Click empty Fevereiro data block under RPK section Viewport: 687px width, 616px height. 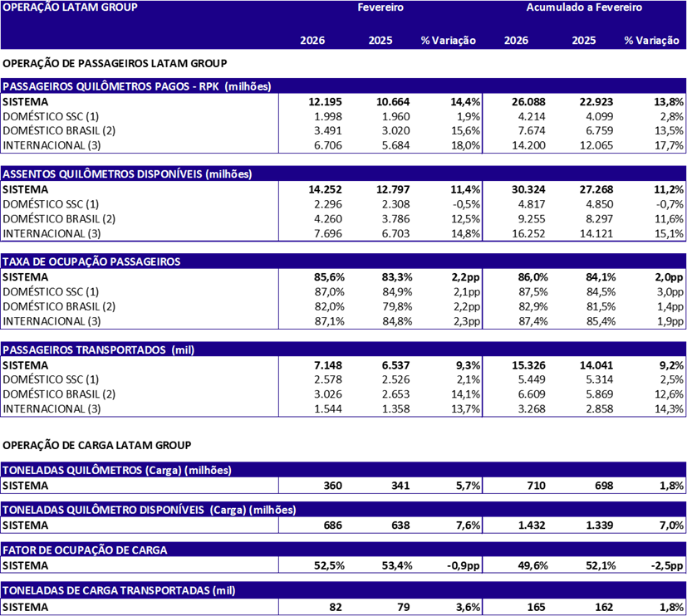click(380, 123)
